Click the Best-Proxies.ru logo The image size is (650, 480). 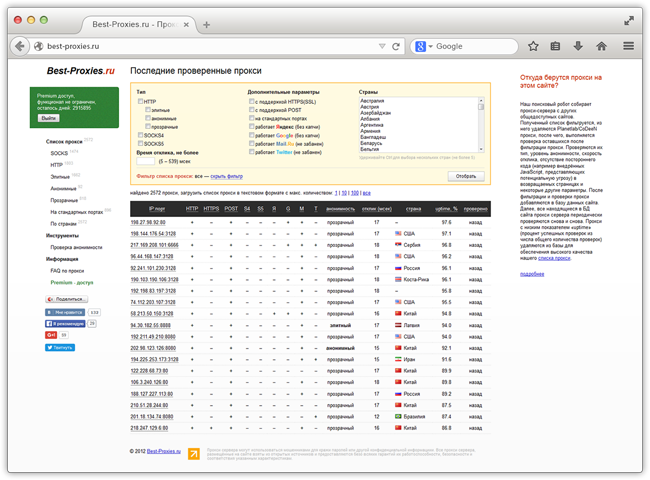coord(81,71)
